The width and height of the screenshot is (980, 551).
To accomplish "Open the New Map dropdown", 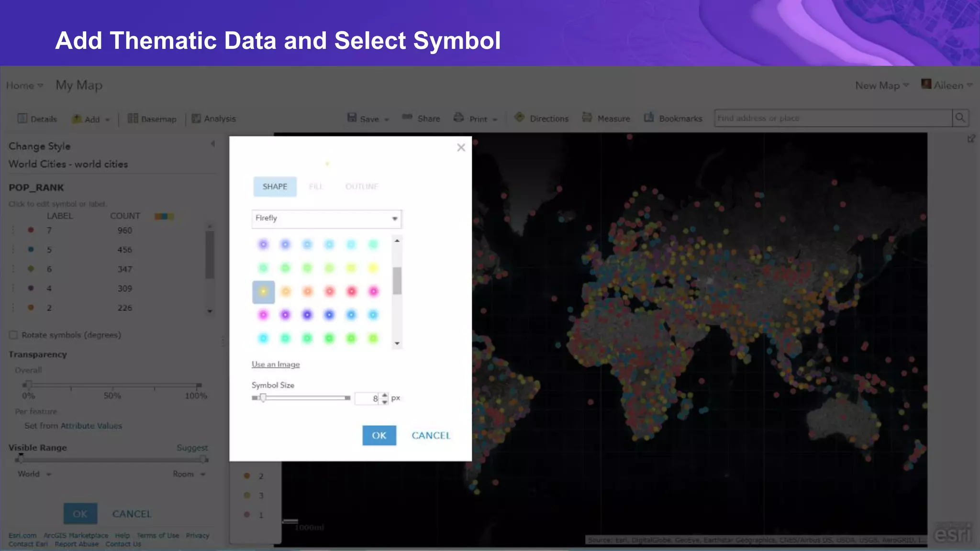I will 882,86.
